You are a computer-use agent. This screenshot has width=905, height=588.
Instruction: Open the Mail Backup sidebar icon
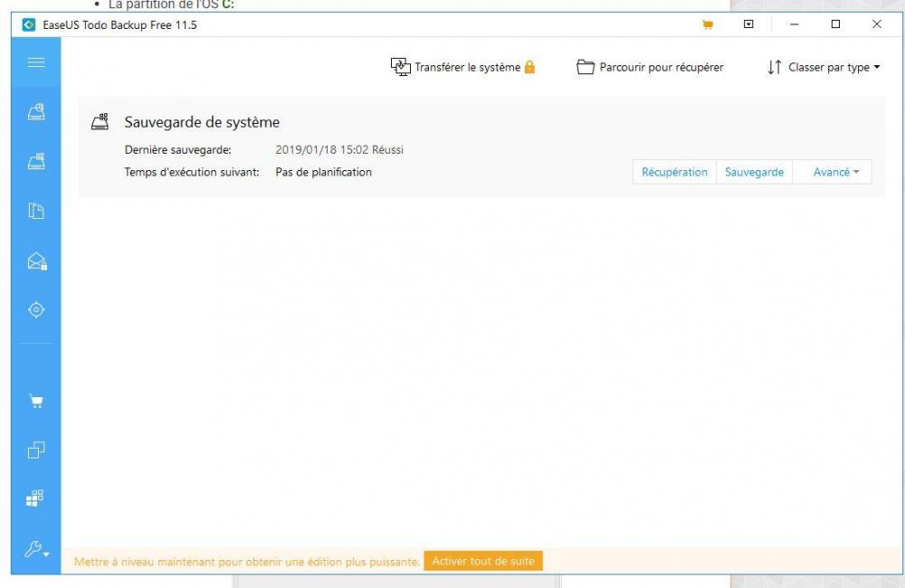37,261
